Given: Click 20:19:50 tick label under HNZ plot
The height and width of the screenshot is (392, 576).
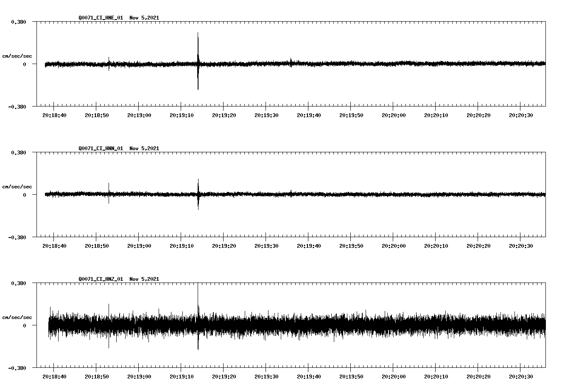Looking at the screenshot, I should (x=351, y=376).
